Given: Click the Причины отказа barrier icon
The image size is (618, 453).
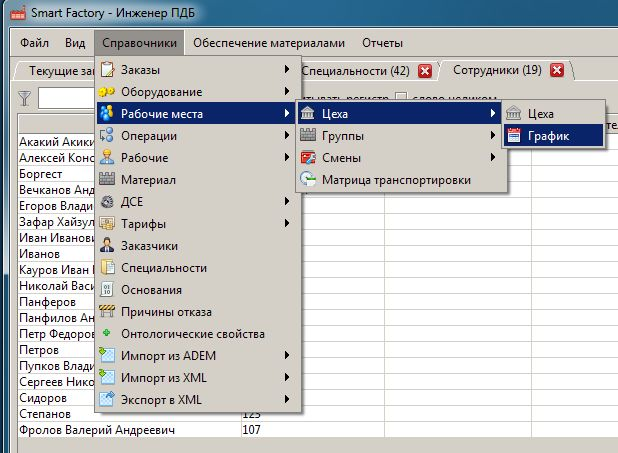Looking at the screenshot, I should (107, 312).
